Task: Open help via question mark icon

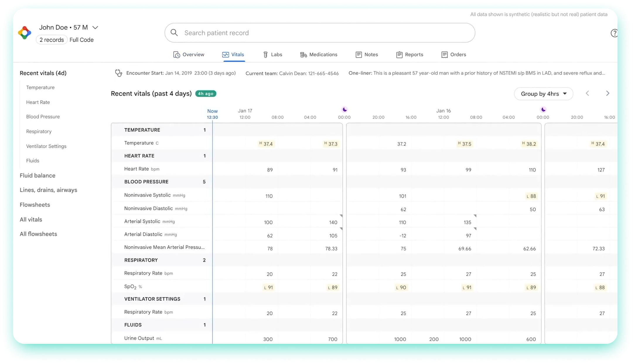Action: 614,33
